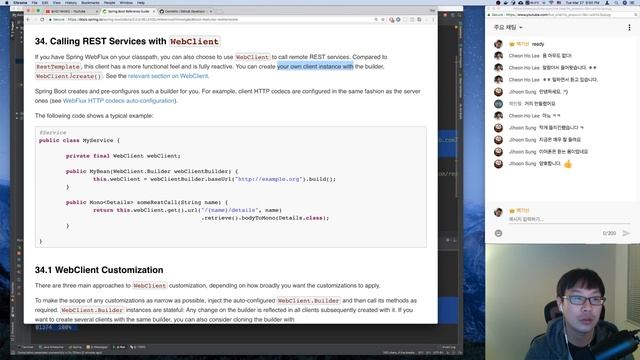Screen dimensions: 640x360
Task: Bookmark page with the star icon
Action: [x=382, y=20]
